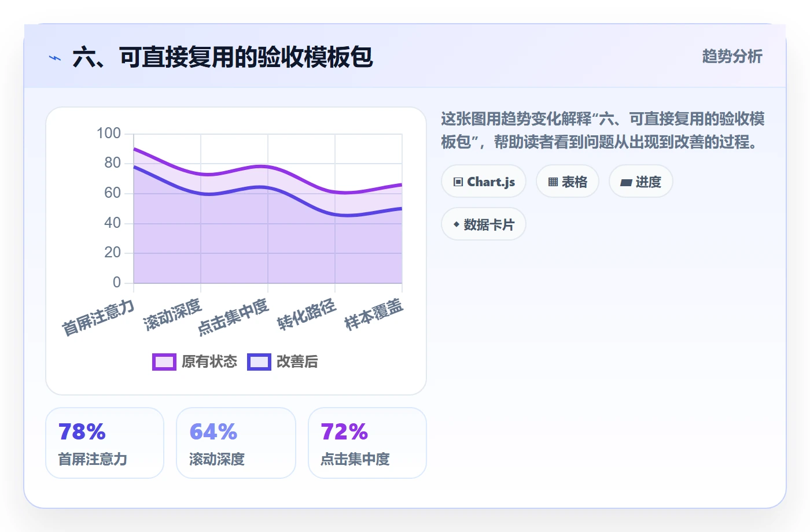The width and height of the screenshot is (810, 532).
Task: Click the title 六、可直接复用的验收模板包
Action: coord(223,57)
